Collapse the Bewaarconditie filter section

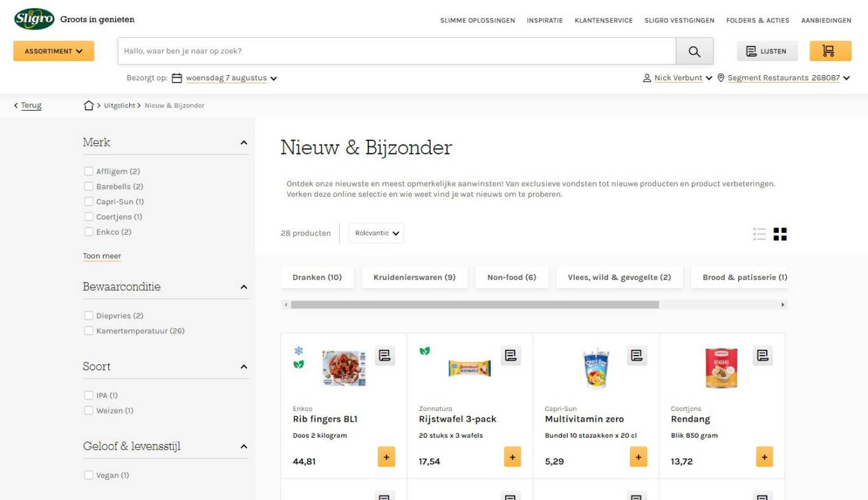tap(244, 287)
